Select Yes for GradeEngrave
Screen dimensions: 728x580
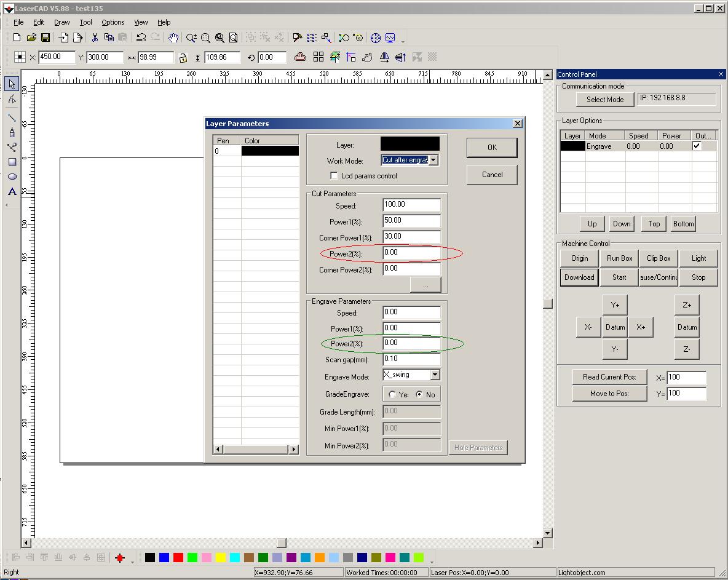392,395
